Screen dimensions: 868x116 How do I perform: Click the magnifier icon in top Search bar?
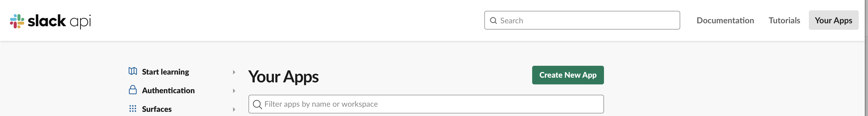(493, 21)
